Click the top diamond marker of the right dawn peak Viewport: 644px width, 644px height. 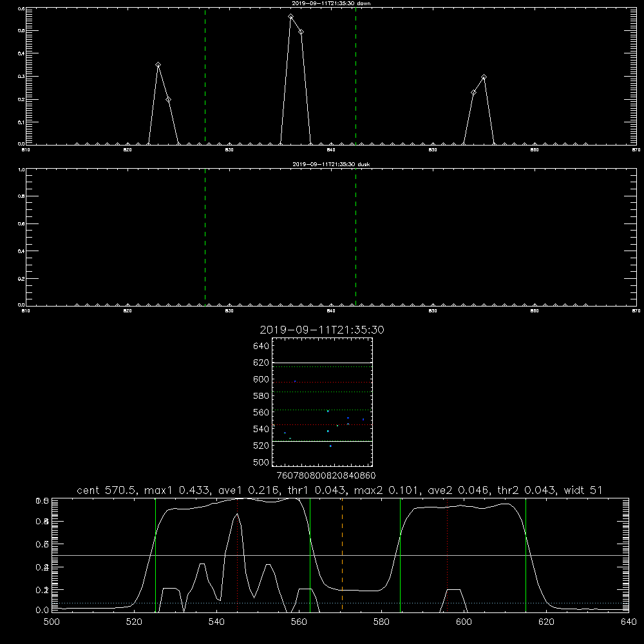[x=484, y=77]
